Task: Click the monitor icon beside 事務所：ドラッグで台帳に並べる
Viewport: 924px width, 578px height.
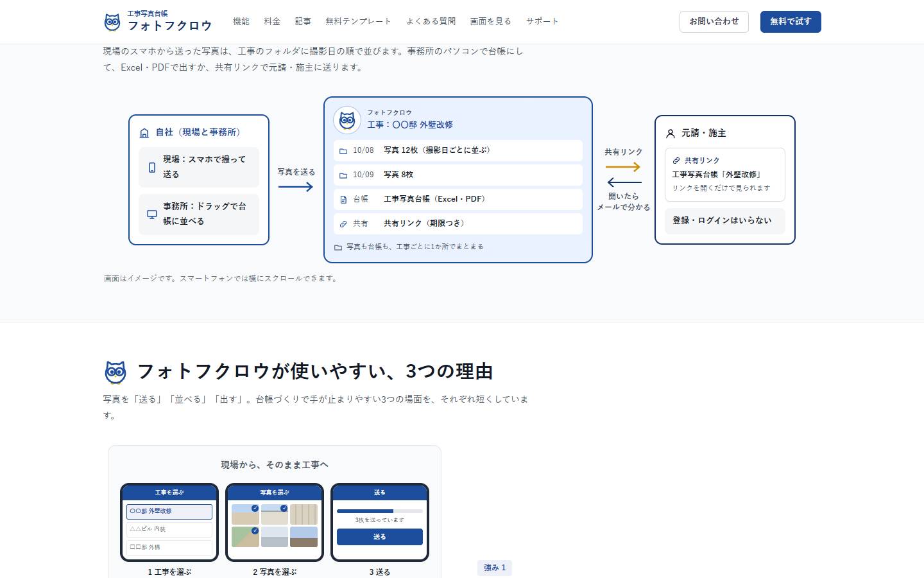Action: (x=152, y=214)
